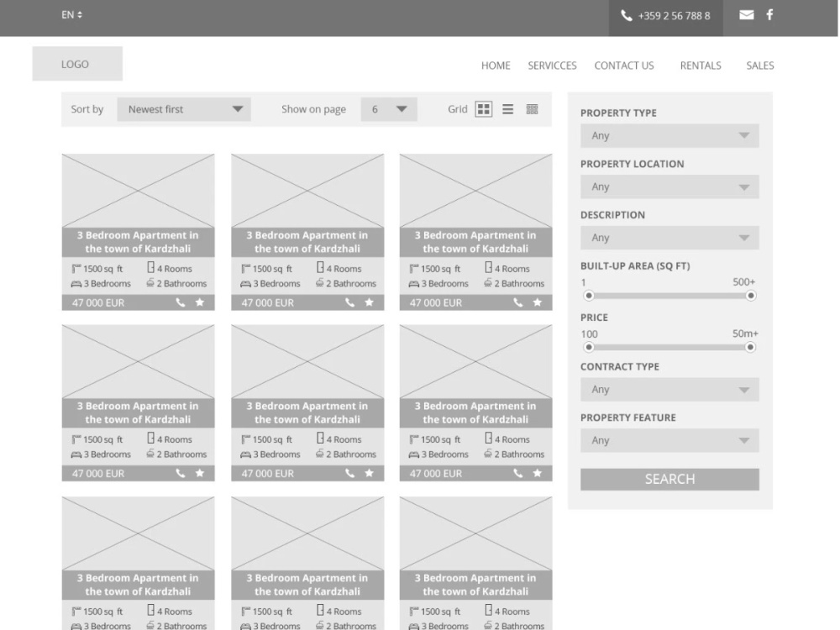The image size is (840, 630).
Task: Star the second-row left listing card
Action: [x=200, y=473]
